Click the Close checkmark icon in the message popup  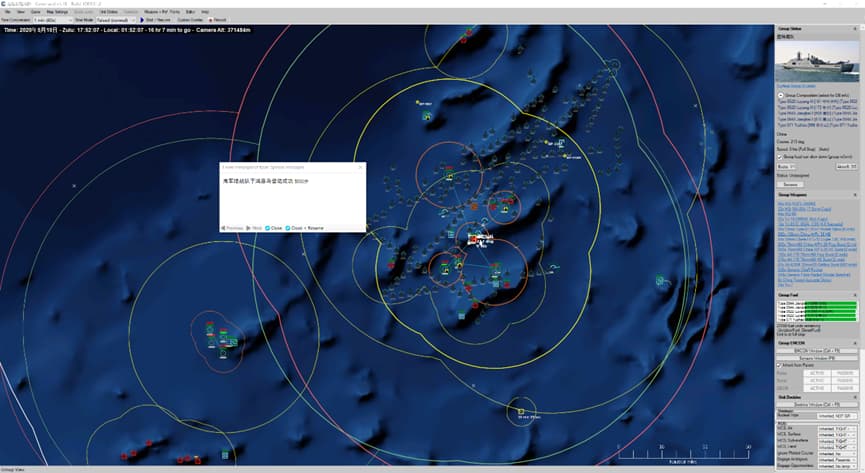tap(268, 228)
